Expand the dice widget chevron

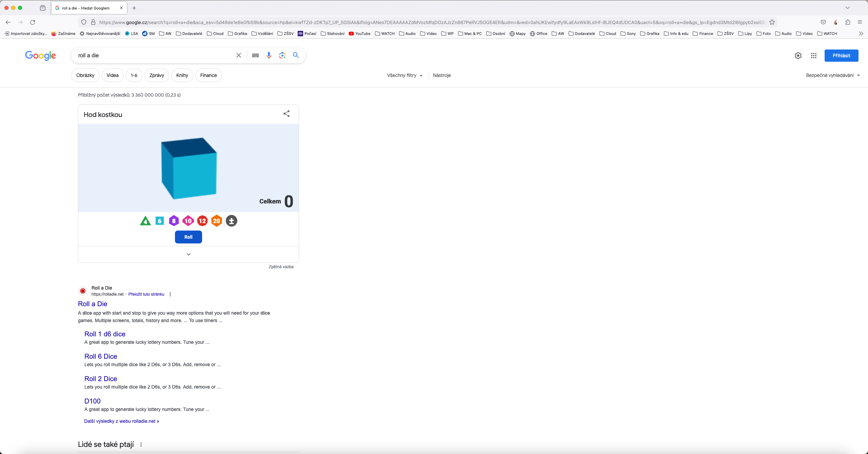(189, 254)
